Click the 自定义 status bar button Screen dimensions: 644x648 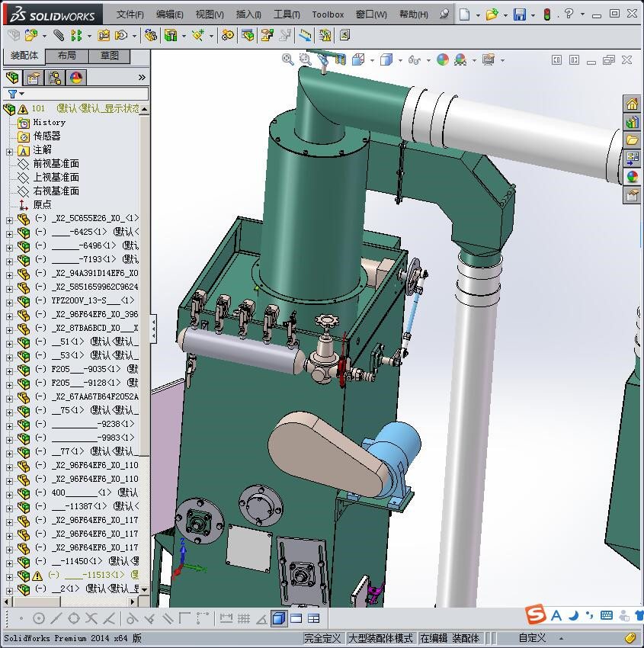point(533,638)
